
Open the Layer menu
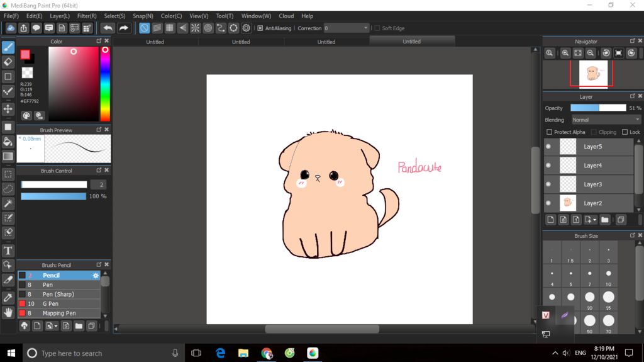coord(60,16)
